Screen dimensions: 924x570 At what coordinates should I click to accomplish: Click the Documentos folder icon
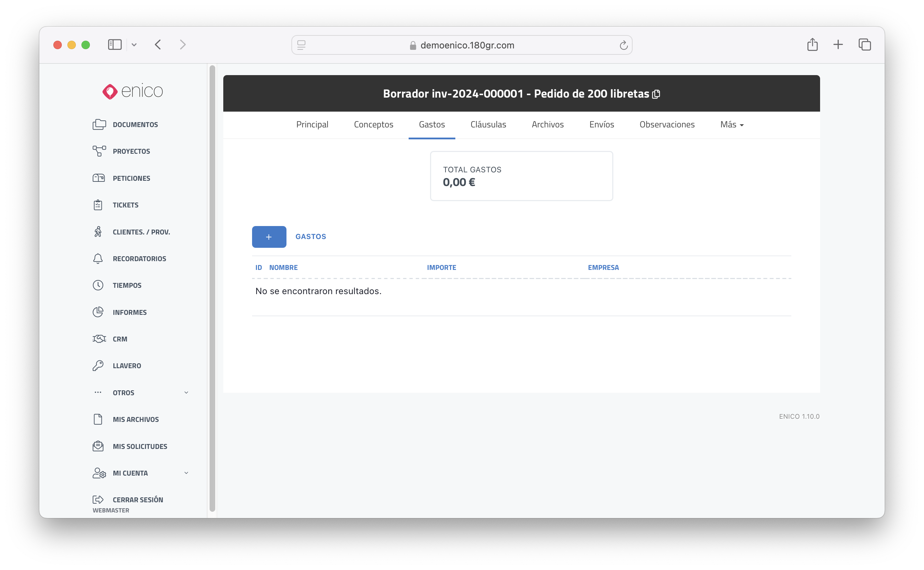(99, 124)
